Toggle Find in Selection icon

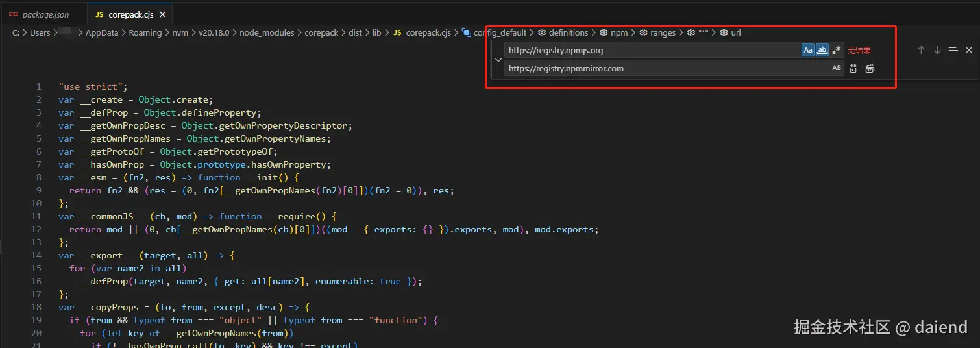[x=953, y=50]
